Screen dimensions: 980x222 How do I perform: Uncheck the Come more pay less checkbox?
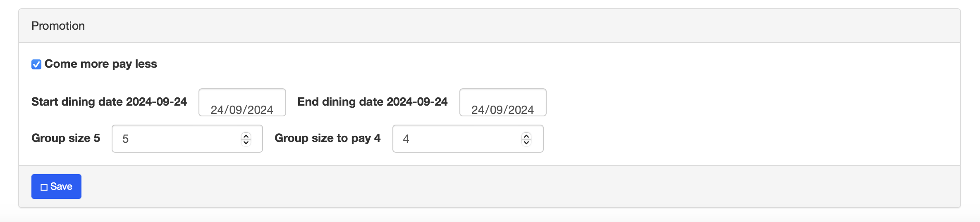point(36,64)
